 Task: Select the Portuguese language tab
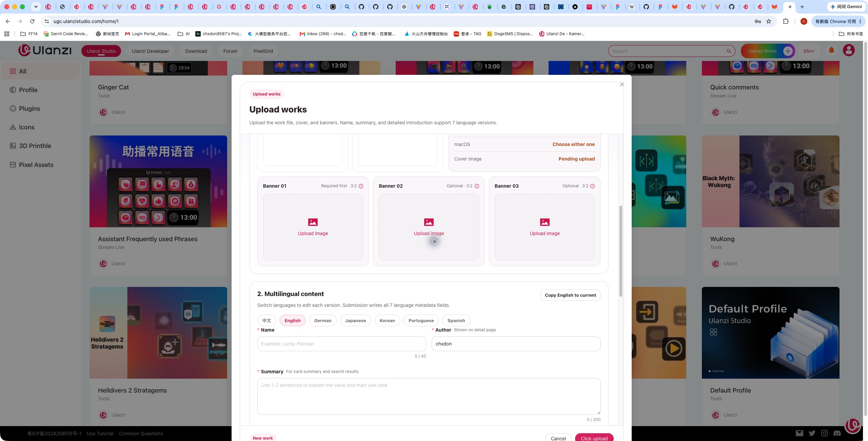pyautogui.click(x=421, y=320)
